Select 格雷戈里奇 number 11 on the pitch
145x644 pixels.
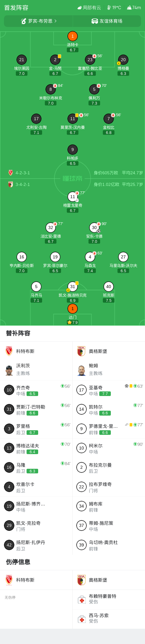pyautogui.click(x=73, y=197)
